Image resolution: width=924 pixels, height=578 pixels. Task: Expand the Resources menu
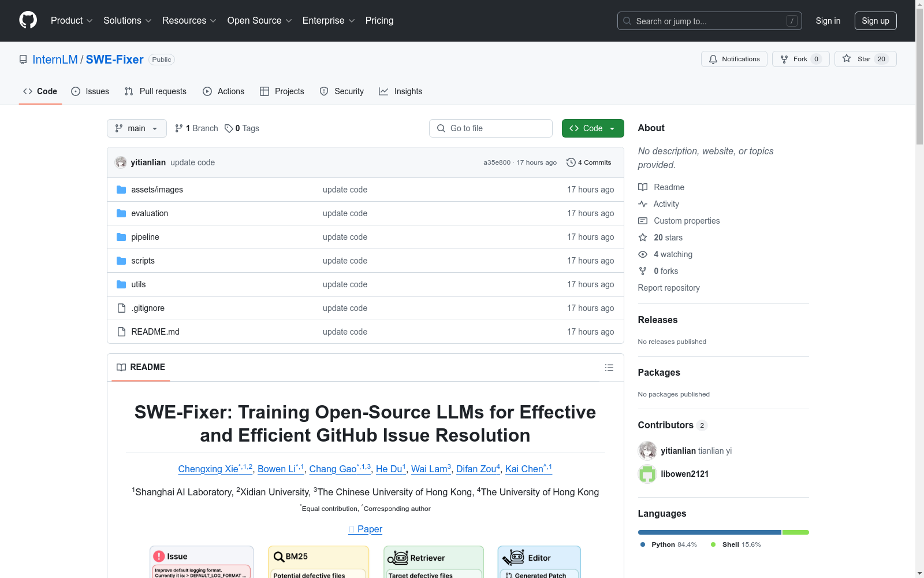click(189, 21)
